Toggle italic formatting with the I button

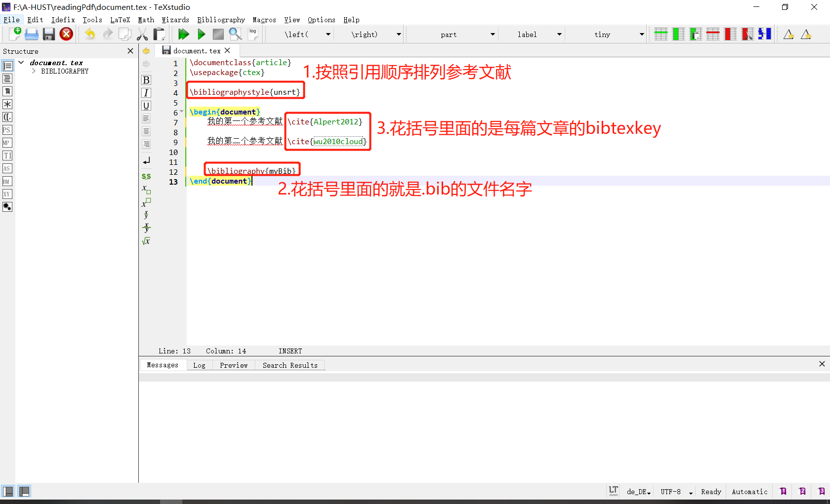pos(146,92)
